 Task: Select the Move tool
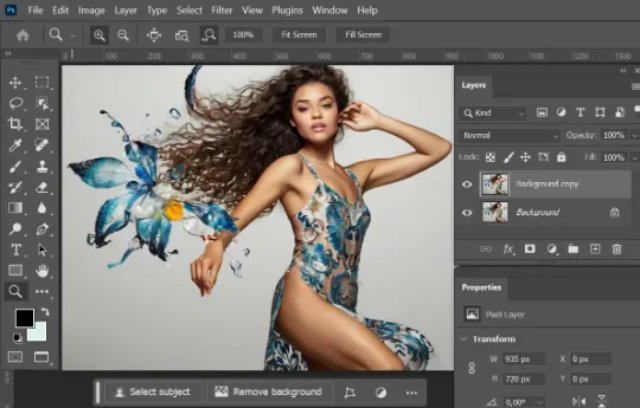coord(16,83)
